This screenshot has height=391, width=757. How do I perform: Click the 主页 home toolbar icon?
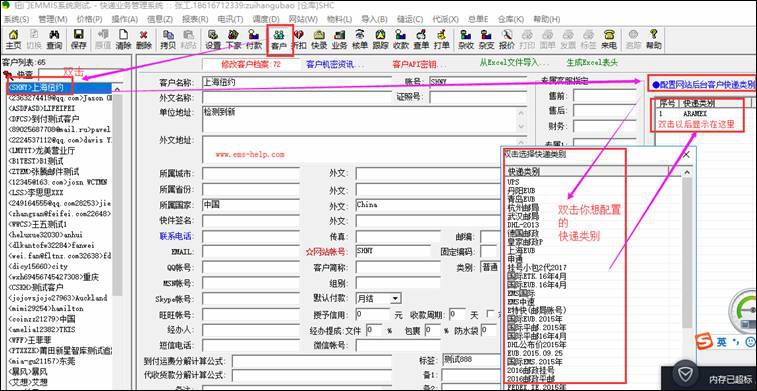point(14,40)
